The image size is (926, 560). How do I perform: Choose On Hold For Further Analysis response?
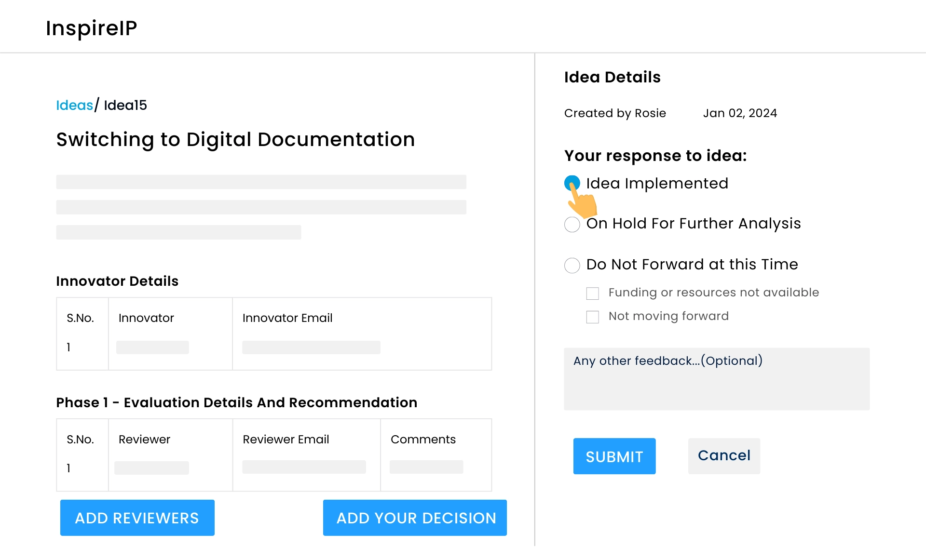[x=572, y=224]
